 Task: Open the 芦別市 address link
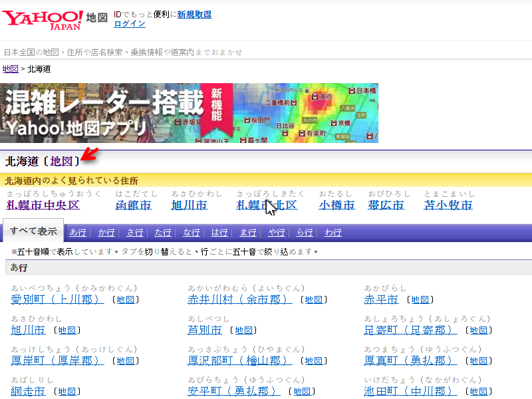205,330
